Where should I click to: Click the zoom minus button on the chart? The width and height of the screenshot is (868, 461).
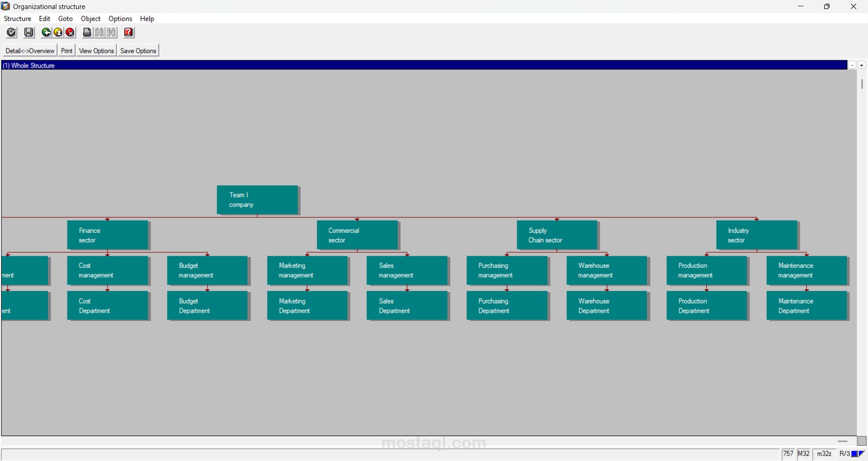[x=852, y=65]
